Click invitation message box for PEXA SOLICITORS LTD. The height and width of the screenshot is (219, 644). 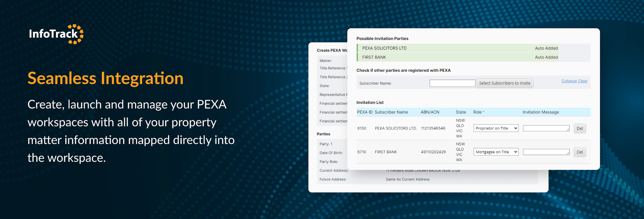pyautogui.click(x=546, y=128)
